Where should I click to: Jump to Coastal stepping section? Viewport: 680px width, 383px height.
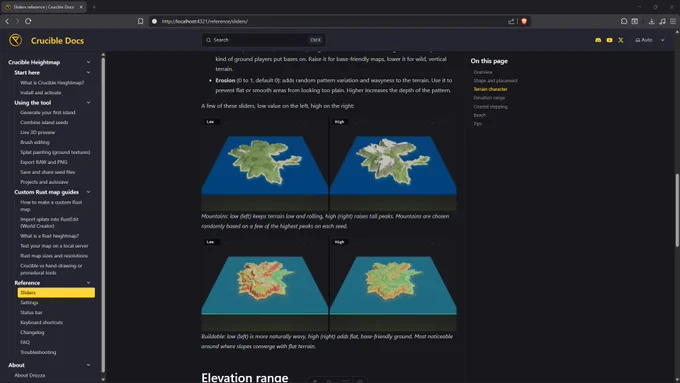(x=490, y=107)
